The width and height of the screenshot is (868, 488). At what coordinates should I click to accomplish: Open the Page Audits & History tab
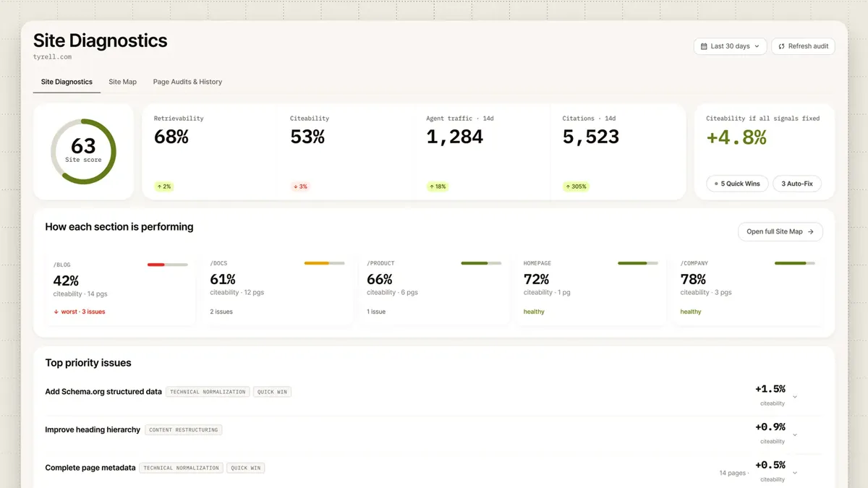tap(187, 82)
